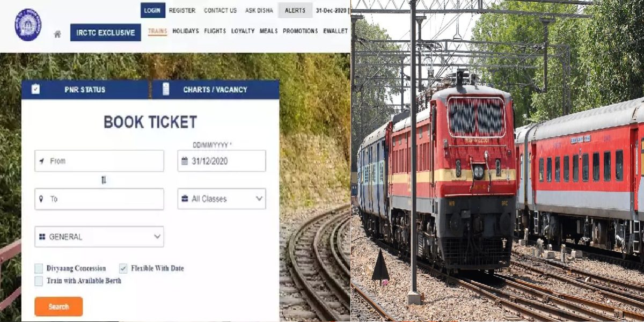This screenshot has width=644, height=322.
Task: Click the LOGIN button
Action: [152, 10]
